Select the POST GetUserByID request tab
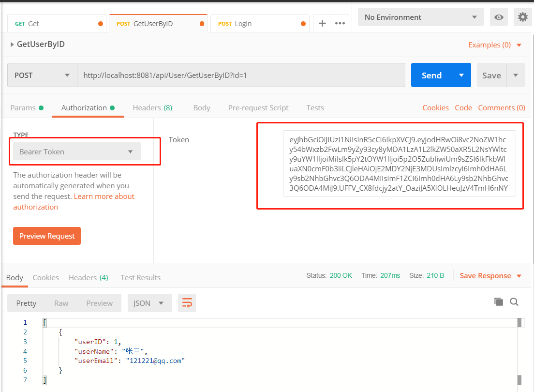The height and width of the screenshot is (392, 534). 158,24
